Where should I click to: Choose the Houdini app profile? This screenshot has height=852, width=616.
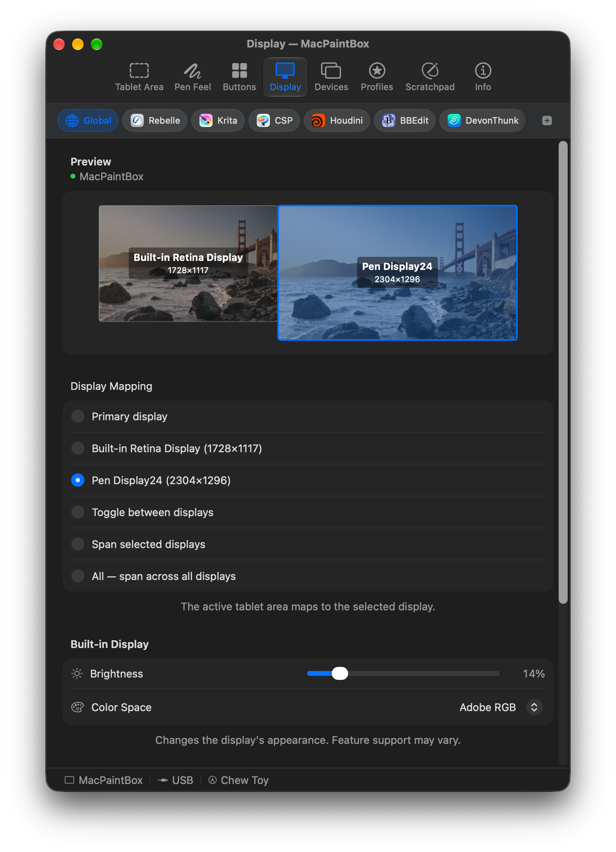click(337, 120)
